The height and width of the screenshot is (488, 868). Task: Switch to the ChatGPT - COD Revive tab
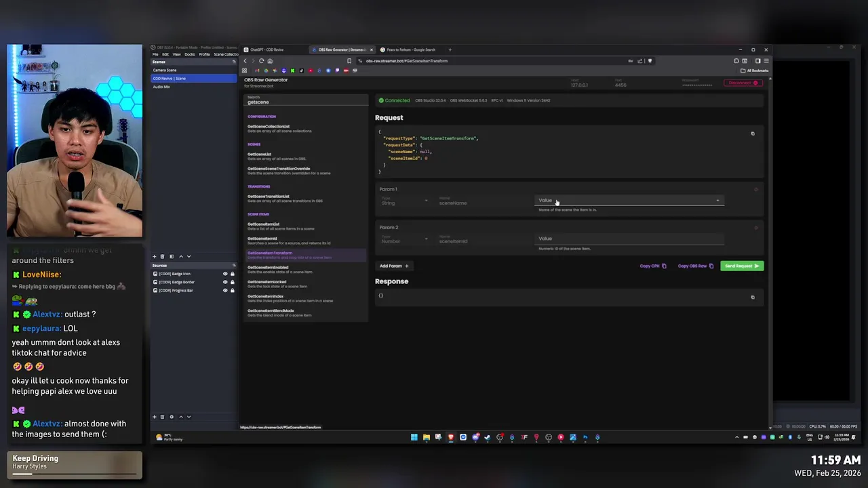pyautogui.click(x=275, y=49)
